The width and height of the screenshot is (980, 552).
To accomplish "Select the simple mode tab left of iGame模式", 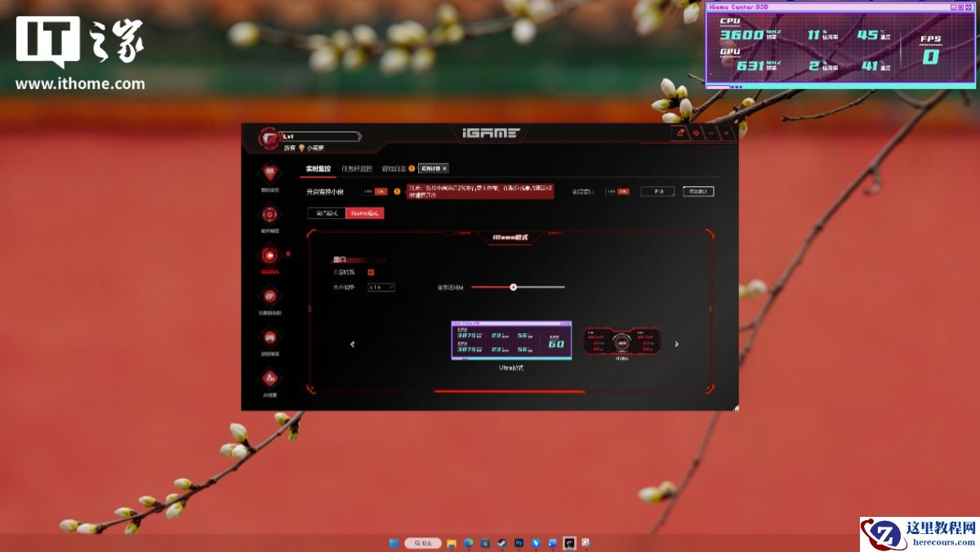I will pyautogui.click(x=327, y=213).
